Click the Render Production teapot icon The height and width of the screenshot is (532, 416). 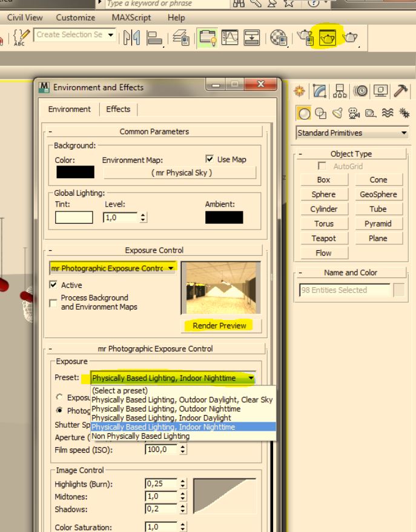coord(350,38)
